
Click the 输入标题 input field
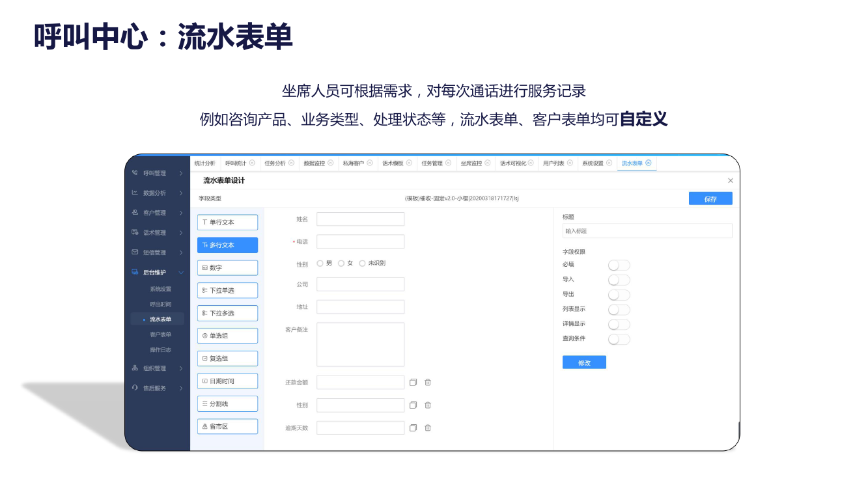pos(647,231)
